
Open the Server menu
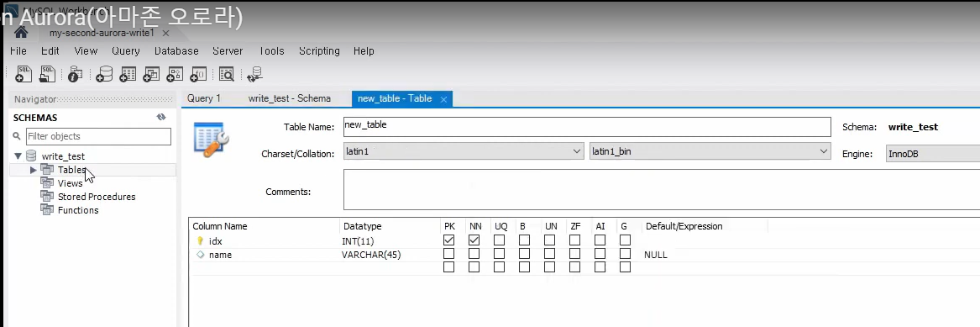click(228, 51)
